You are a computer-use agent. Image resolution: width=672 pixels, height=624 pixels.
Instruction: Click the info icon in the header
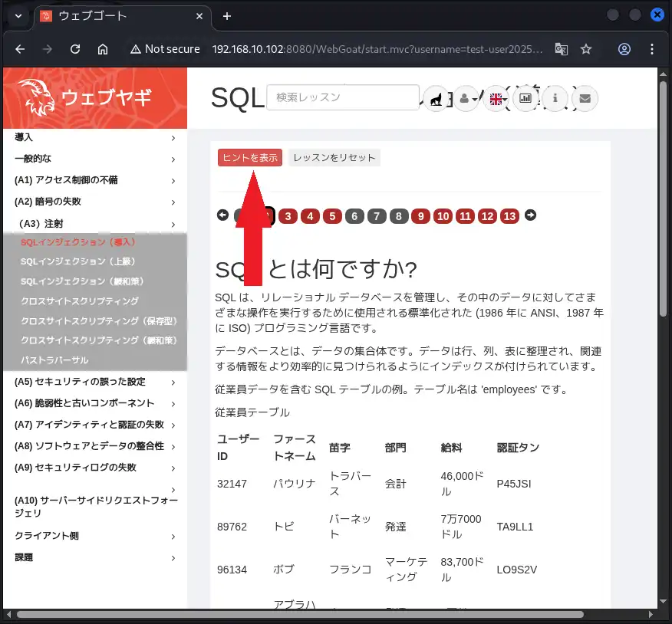[555, 98]
